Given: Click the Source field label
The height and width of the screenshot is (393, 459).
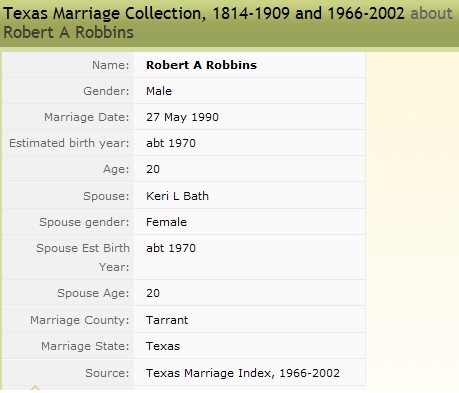Looking at the screenshot, I should (107, 373).
